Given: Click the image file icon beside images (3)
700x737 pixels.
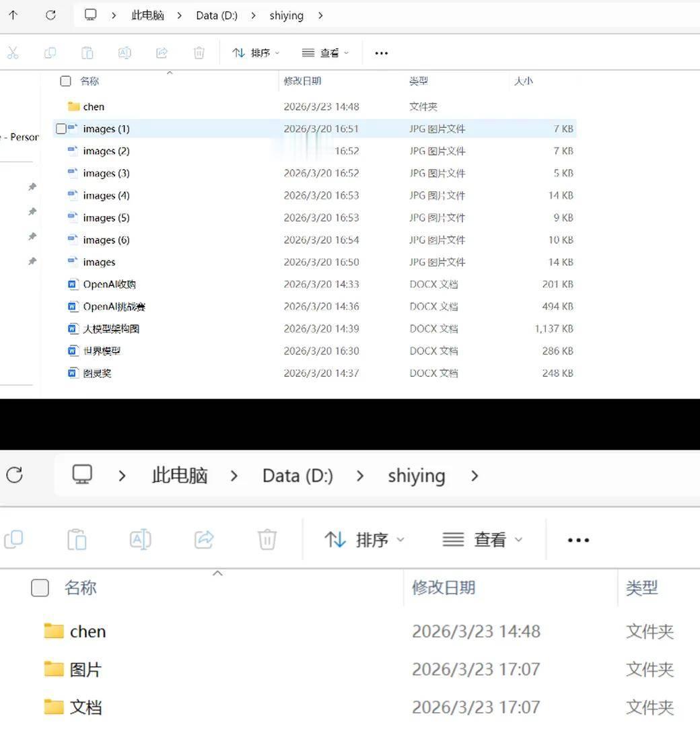Looking at the screenshot, I should click(x=73, y=172).
